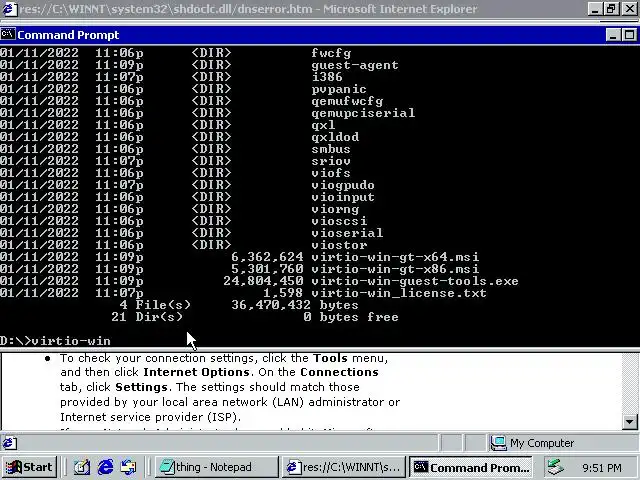Click the Internet Explorer vertical scrollbar track
640x480 pixels.
(x=629, y=384)
